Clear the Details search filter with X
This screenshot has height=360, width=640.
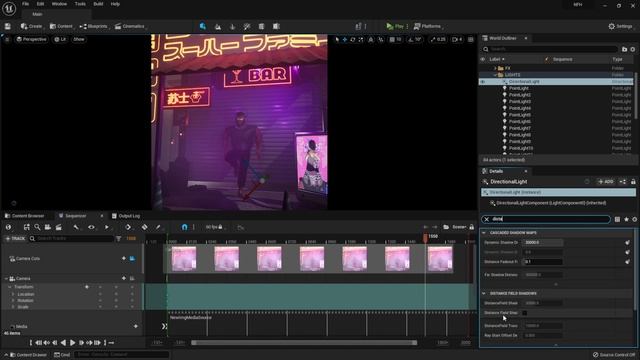[x=487, y=219]
